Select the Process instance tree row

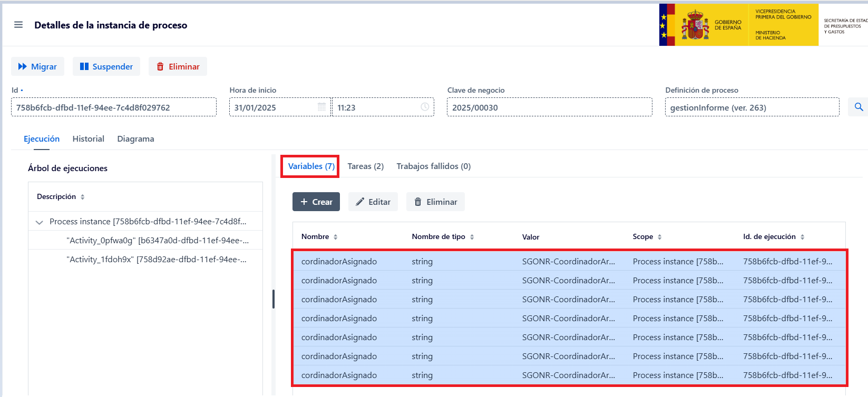tap(145, 221)
